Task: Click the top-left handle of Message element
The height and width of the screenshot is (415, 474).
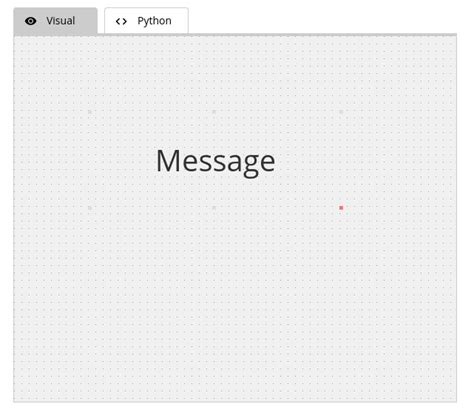Action: point(90,112)
